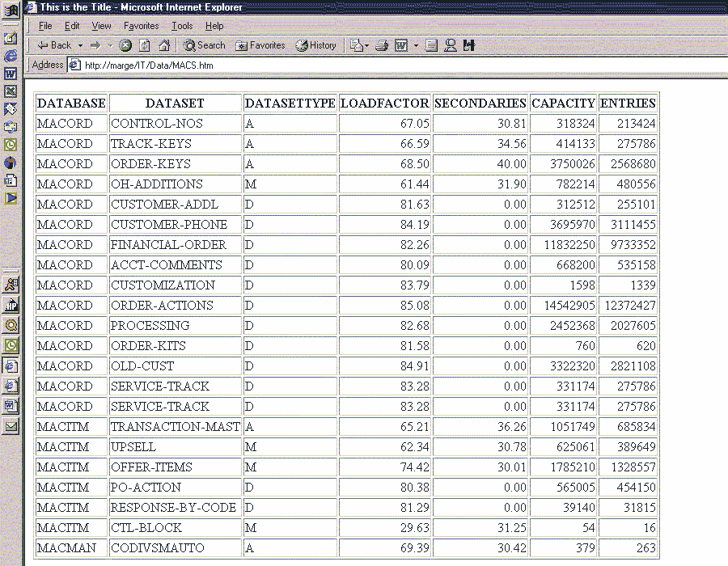The width and height of the screenshot is (728, 566).
Task: Click the running man taskbar icon
Action: tap(11, 285)
